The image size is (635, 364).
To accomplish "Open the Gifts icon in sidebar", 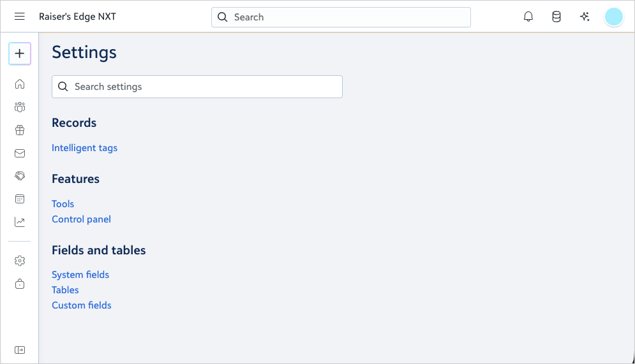I will pos(20,131).
